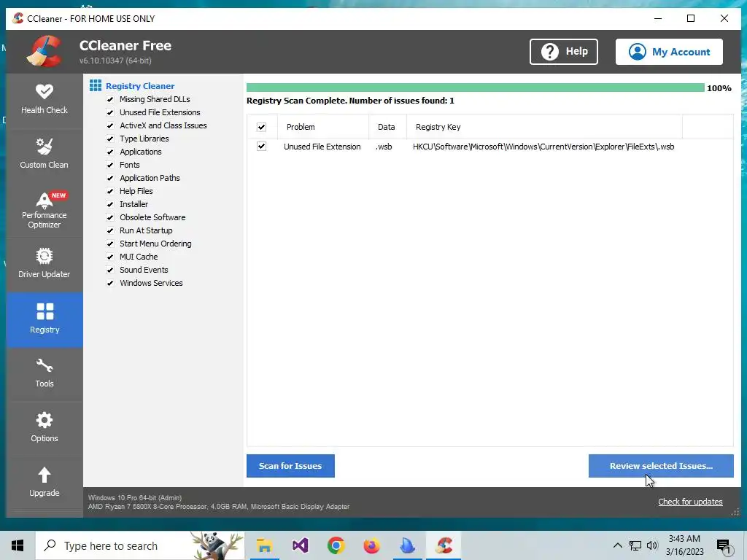This screenshot has height=560, width=747.
Task: Click the Help button
Action: pos(564,52)
